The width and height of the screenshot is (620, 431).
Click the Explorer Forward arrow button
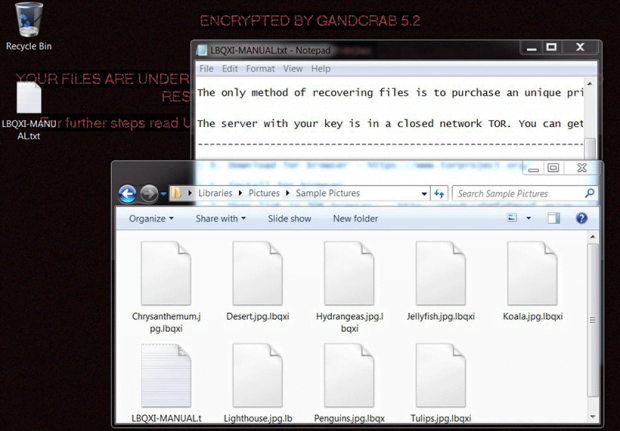149,194
